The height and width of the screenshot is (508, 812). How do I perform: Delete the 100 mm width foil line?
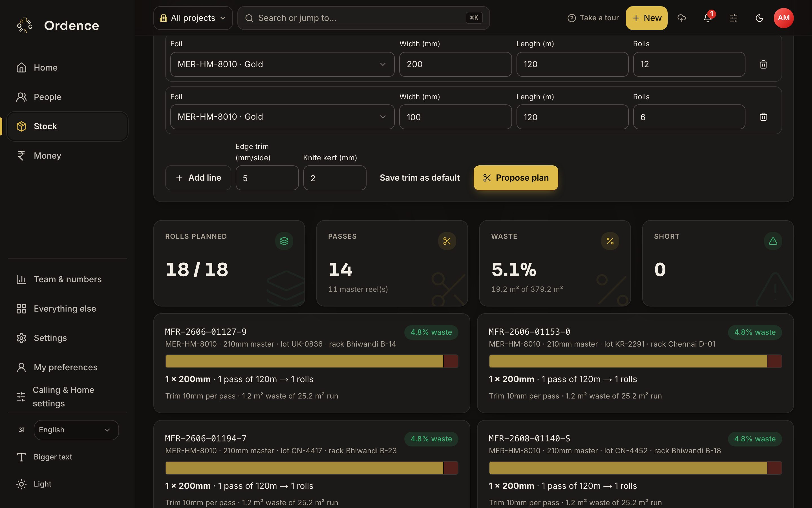[x=763, y=117]
